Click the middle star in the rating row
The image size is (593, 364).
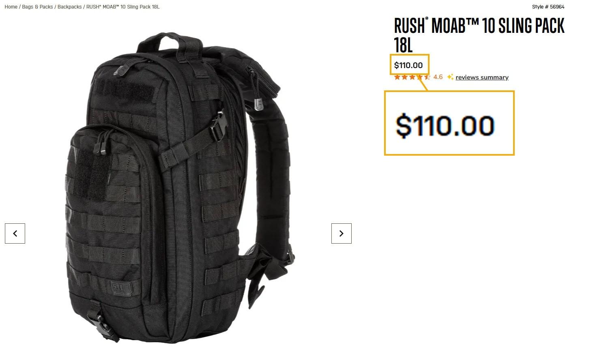(412, 77)
